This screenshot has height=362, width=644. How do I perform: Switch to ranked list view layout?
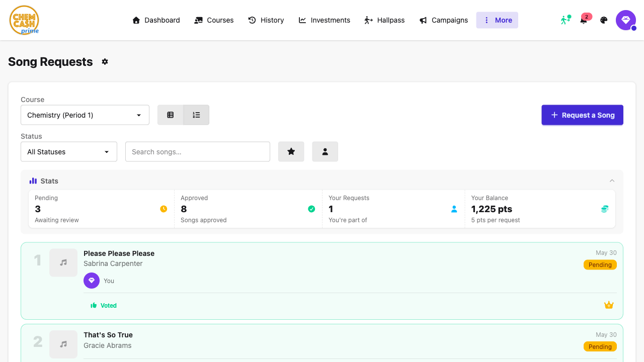[x=196, y=115]
